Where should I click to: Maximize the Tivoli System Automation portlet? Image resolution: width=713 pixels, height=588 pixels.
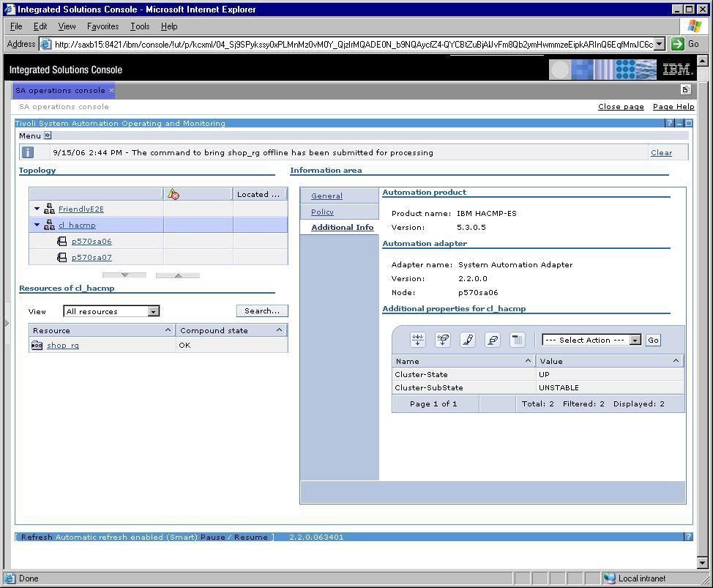tap(689, 123)
